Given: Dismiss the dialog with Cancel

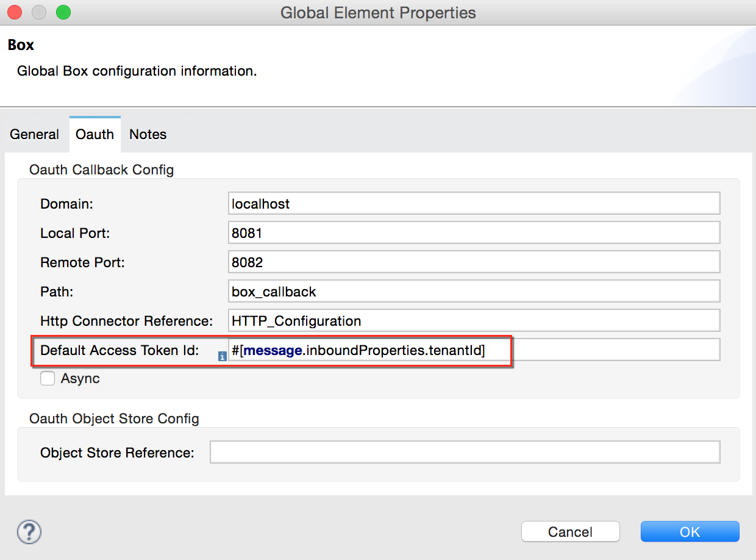Looking at the screenshot, I should pos(570,531).
